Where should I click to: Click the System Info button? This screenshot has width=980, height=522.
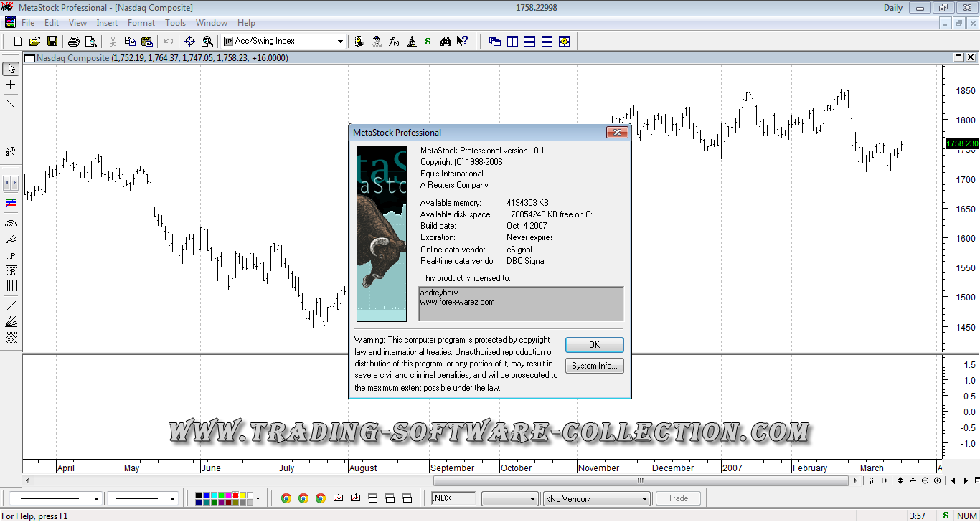tap(594, 366)
